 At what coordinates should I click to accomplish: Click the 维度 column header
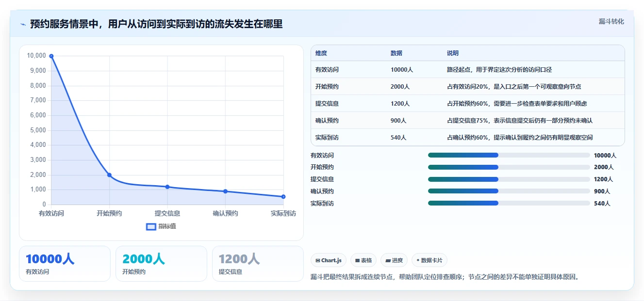click(x=321, y=53)
